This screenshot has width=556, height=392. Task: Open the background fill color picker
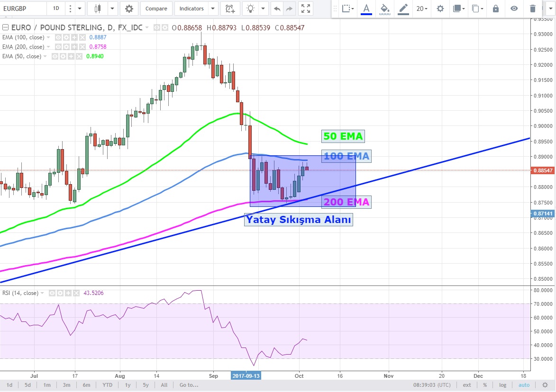(x=385, y=9)
